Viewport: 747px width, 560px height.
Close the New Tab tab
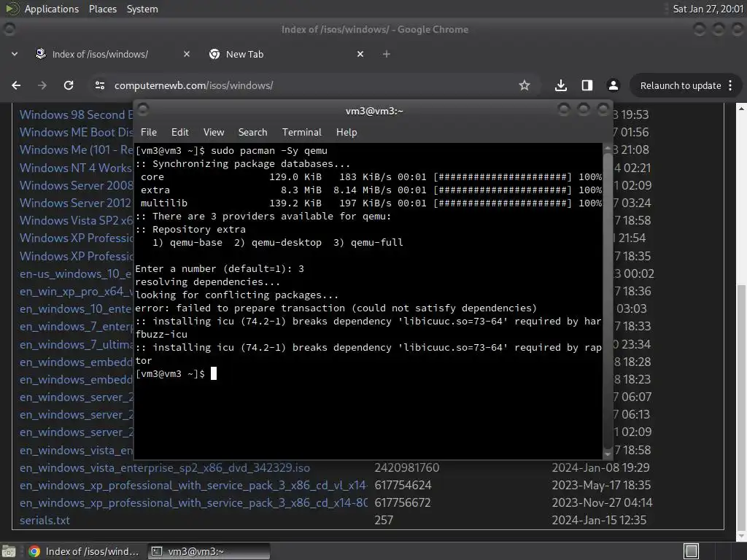[x=360, y=54]
